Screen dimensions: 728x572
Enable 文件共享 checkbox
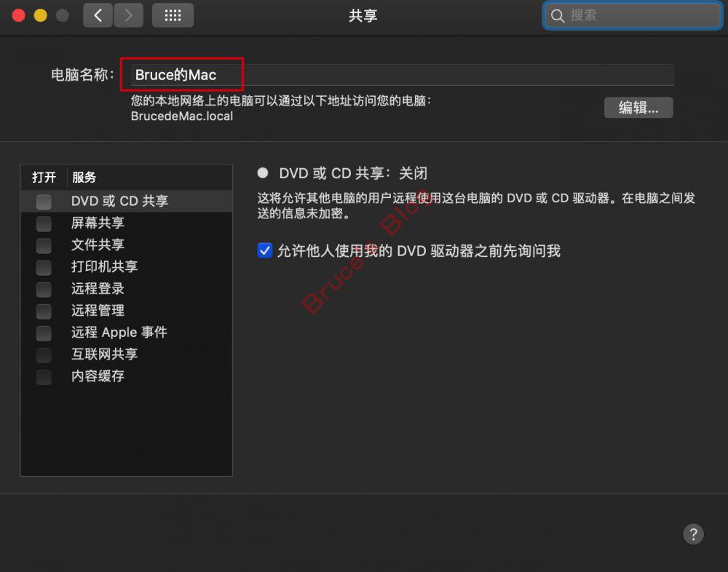tap(44, 245)
